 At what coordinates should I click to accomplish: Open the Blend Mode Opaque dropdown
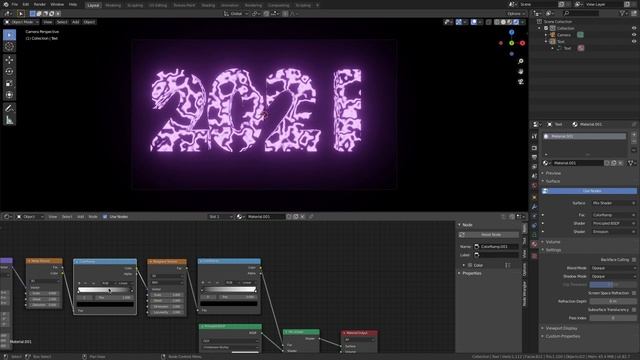click(x=613, y=268)
